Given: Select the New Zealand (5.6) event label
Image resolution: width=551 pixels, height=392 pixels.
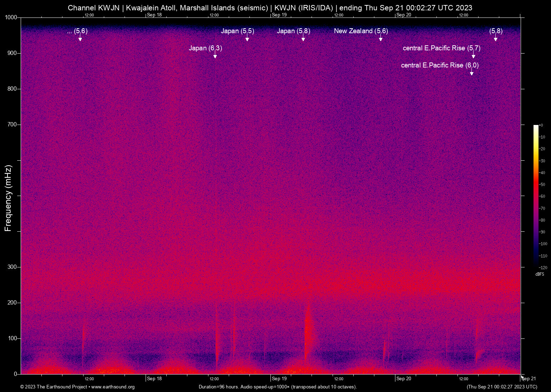Looking at the screenshot, I should (361, 31).
